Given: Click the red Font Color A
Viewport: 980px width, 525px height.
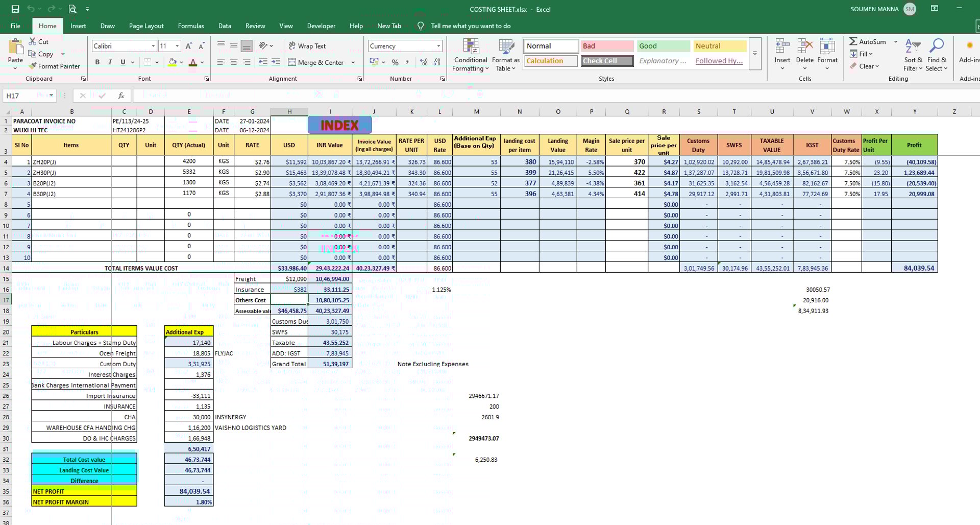Looking at the screenshot, I should [193, 62].
